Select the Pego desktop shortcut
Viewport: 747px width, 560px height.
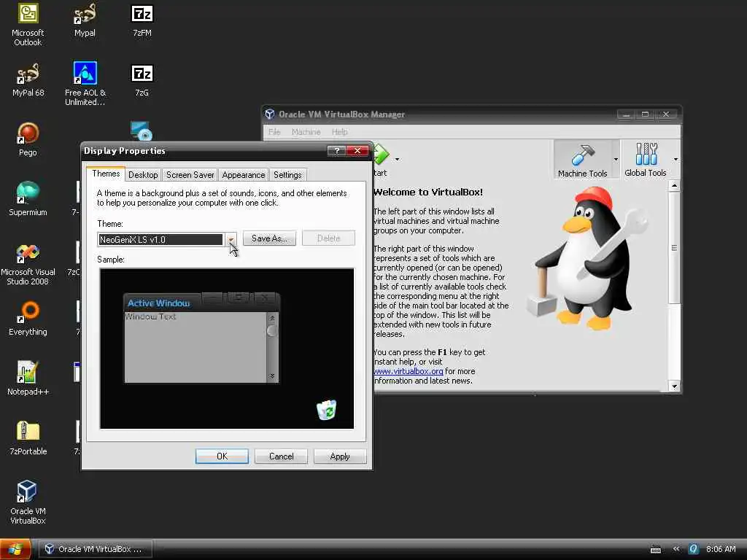point(28,139)
